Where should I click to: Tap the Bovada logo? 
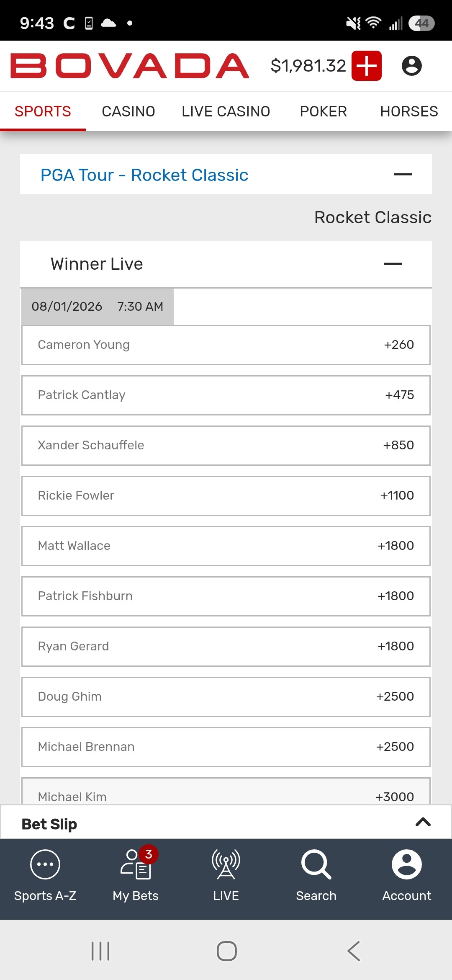130,66
